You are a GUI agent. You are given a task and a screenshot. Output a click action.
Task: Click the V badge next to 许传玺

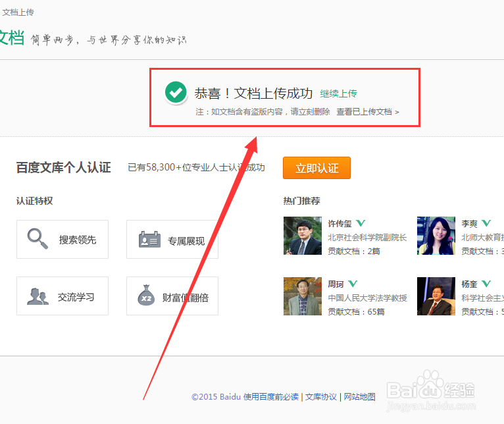click(361, 223)
